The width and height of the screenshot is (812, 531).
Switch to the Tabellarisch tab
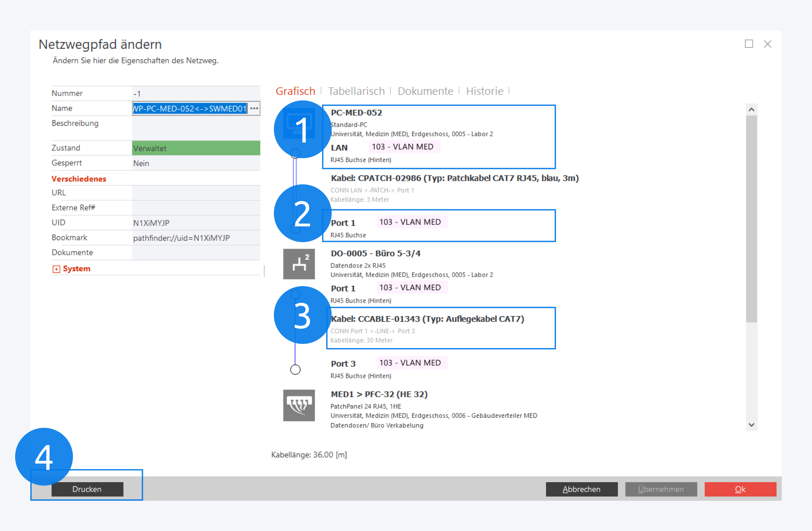coord(356,91)
